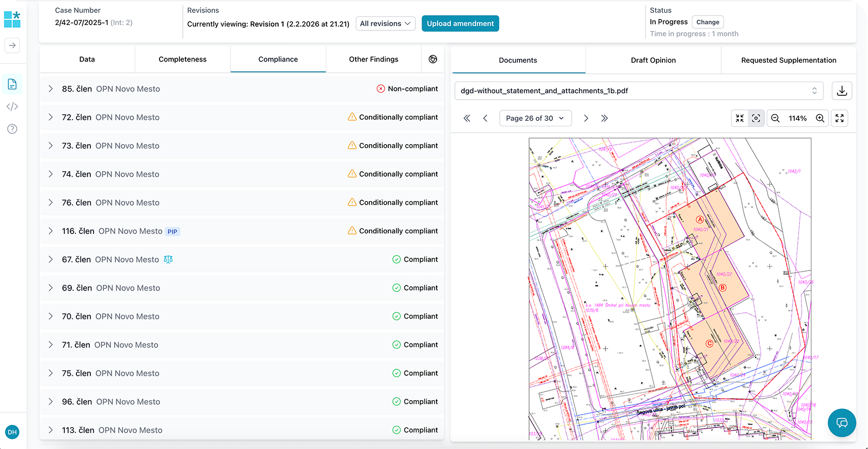Expand the left sidebar with arrow
This screenshot has height=449, width=868.
coord(12,45)
